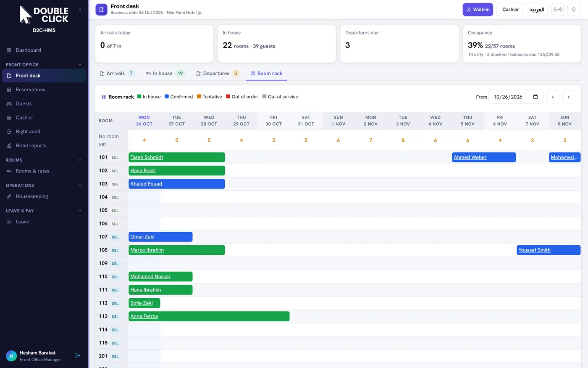The height and width of the screenshot is (368, 588).
Task: Click the green In house legend swatch
Action: tap(139, 96)
